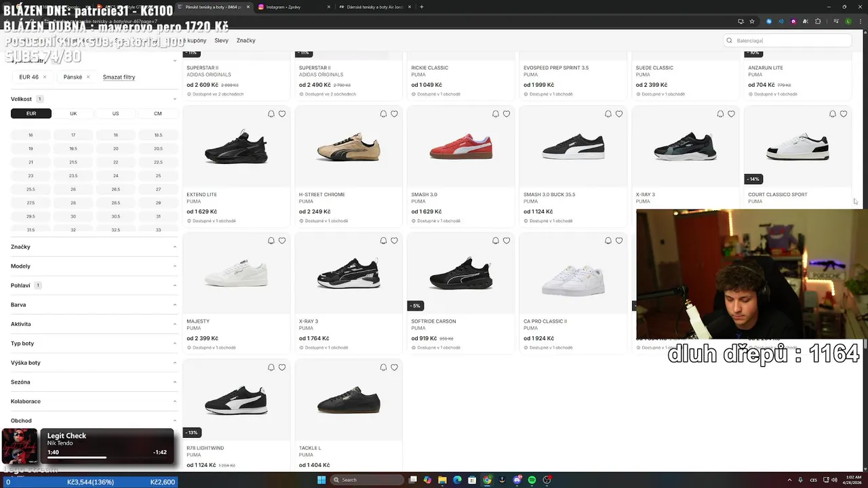Open Discord from the taskbar
The height and width of the screenshot is (488, 868).
517,480
